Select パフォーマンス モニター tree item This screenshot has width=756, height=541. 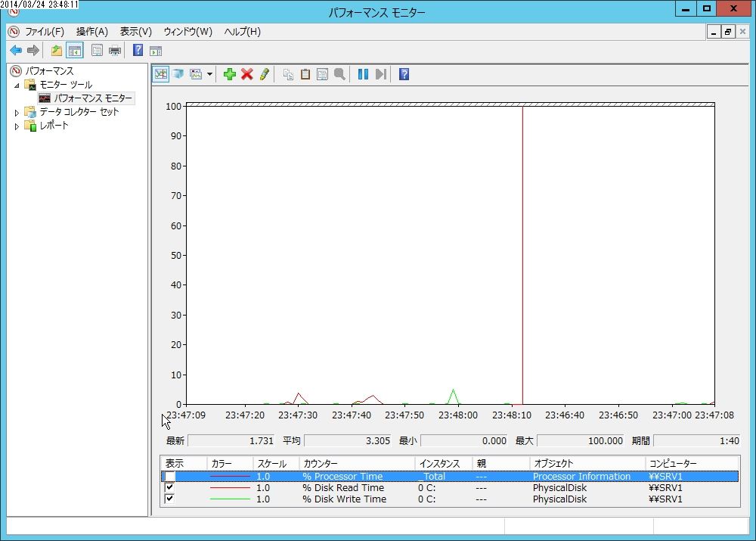(92, 98)
